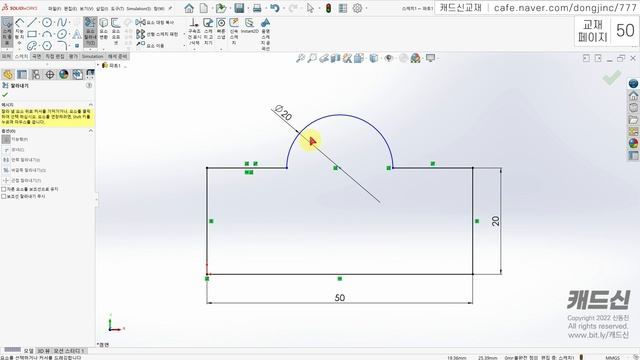Image resolution: width=640 pixels, height=360 pixels.
Task: Open the 파일 (File) menu
Action: [x=54, y=8]
